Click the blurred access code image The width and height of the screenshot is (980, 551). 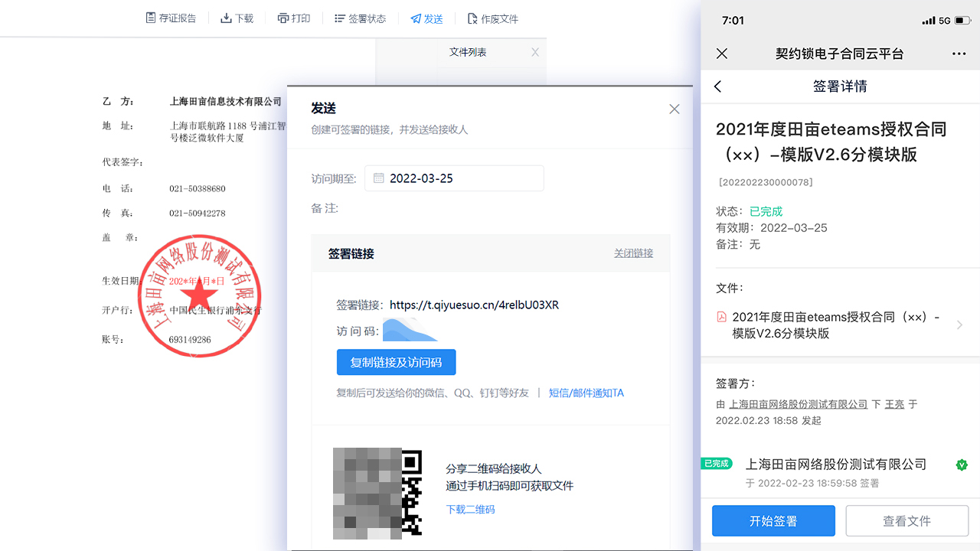[410, 330]
